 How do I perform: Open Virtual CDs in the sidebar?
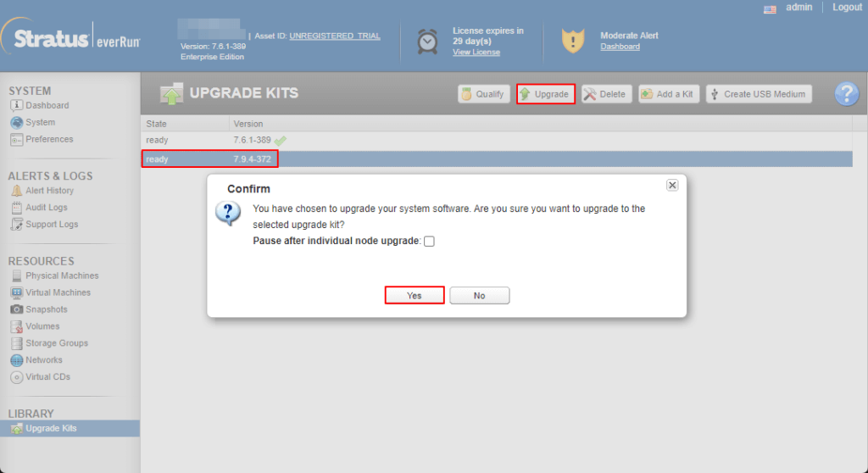41,377
